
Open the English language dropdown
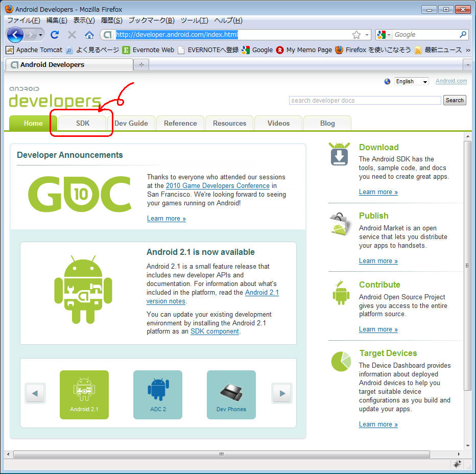(x=411, y=81)
